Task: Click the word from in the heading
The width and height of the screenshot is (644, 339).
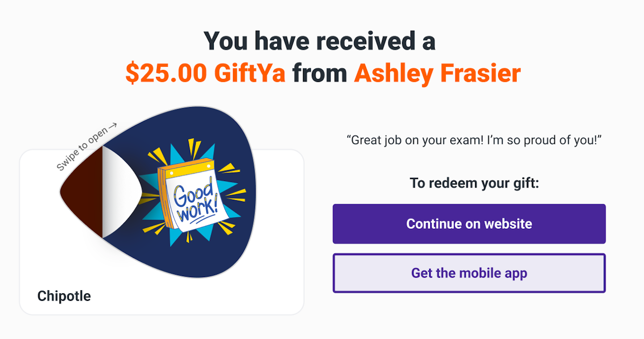Action: tap(320, 73)
